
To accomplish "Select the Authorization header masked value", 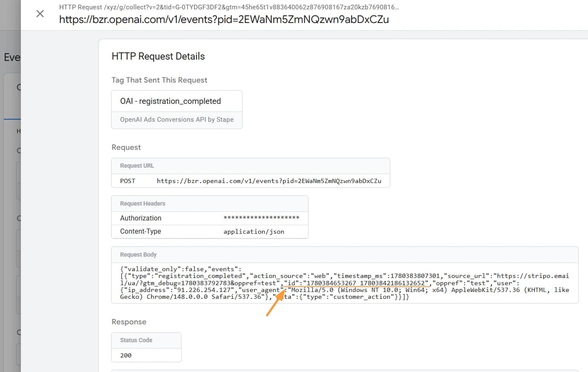I will point(261,218).
